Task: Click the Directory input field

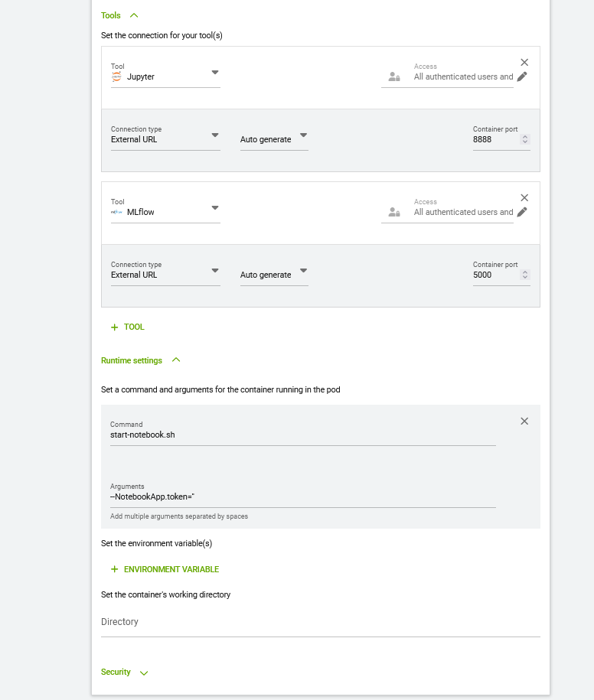Action: [x=320, y=622]
